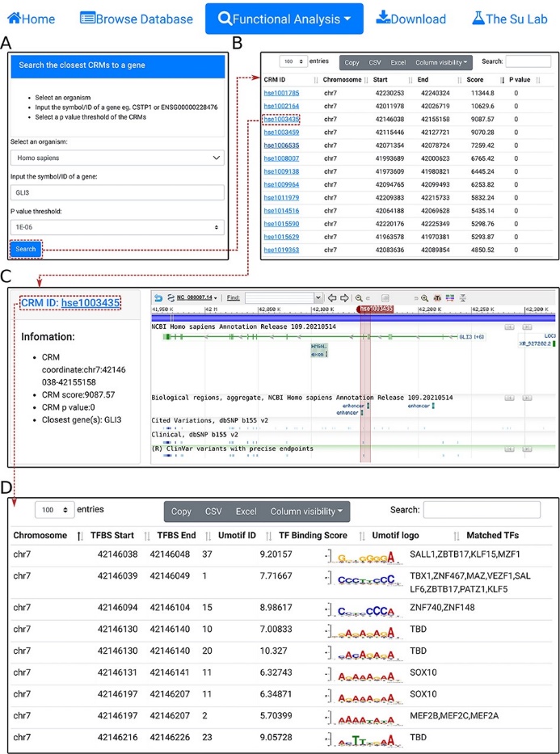The image size is (560, 754).
Task: Click the blue overview bar in viewer
Action: pos(353,318)
